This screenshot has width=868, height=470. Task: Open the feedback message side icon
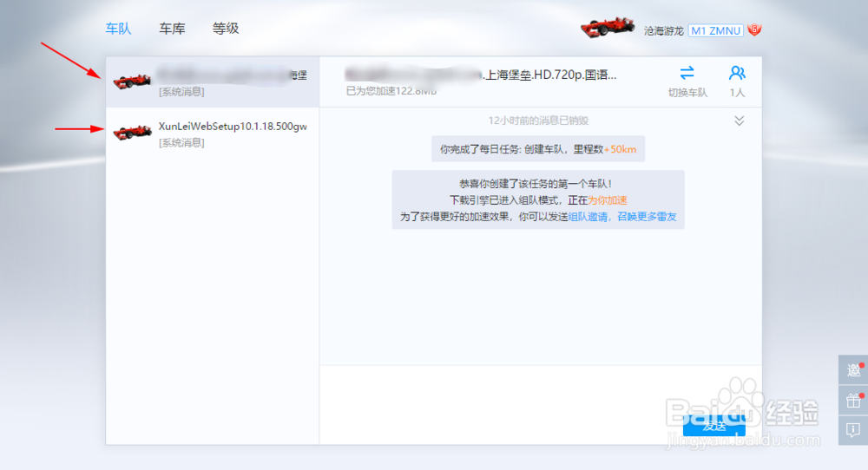pyautogui.click(x=853, y=429)
